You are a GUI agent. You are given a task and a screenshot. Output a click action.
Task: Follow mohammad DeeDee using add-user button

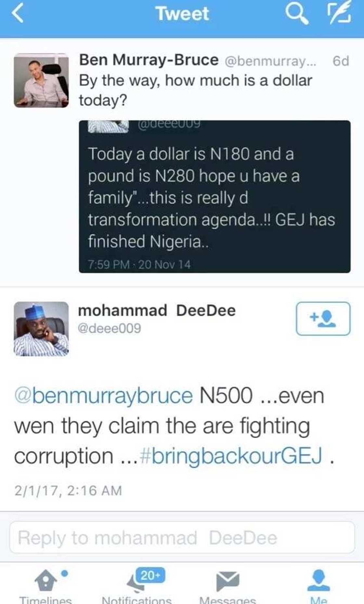coord(323,318)
